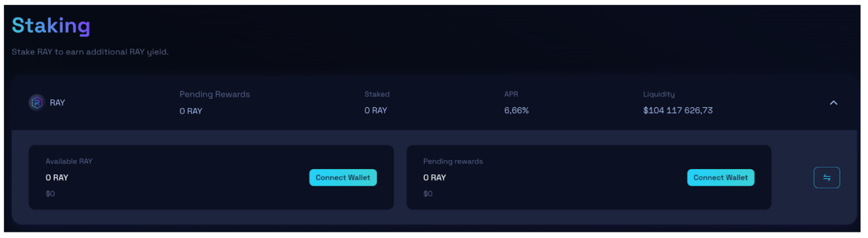868x238 pixels.
Task: Connect Wallet in Pending rewards card
Action: tap(720, 178)
